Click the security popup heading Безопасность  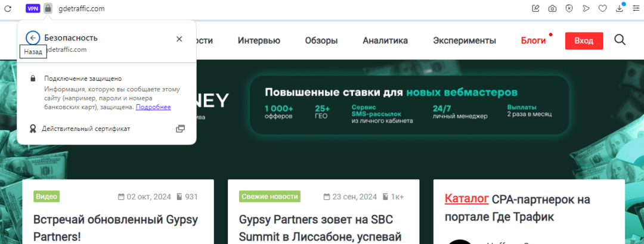tap(71, 38)
